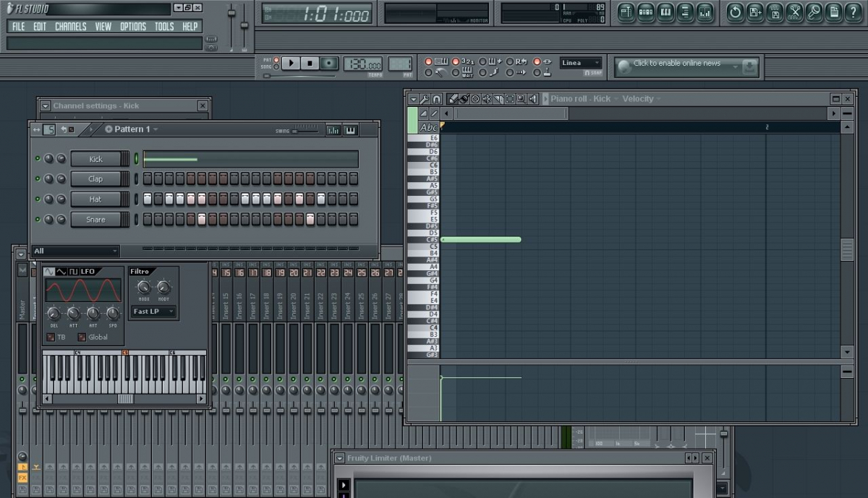Expand the Fast LP filter type dropdown
This screenshot has height=498, width=868.
tap(153, 312)
